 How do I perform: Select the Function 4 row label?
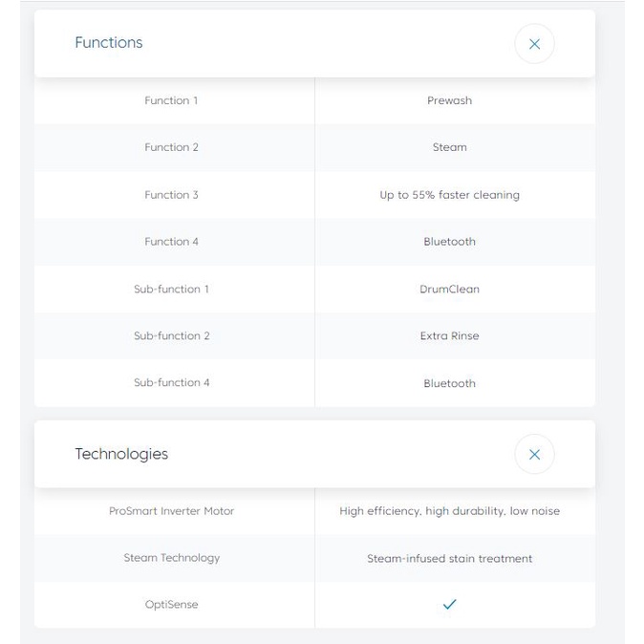pos(171,242)
